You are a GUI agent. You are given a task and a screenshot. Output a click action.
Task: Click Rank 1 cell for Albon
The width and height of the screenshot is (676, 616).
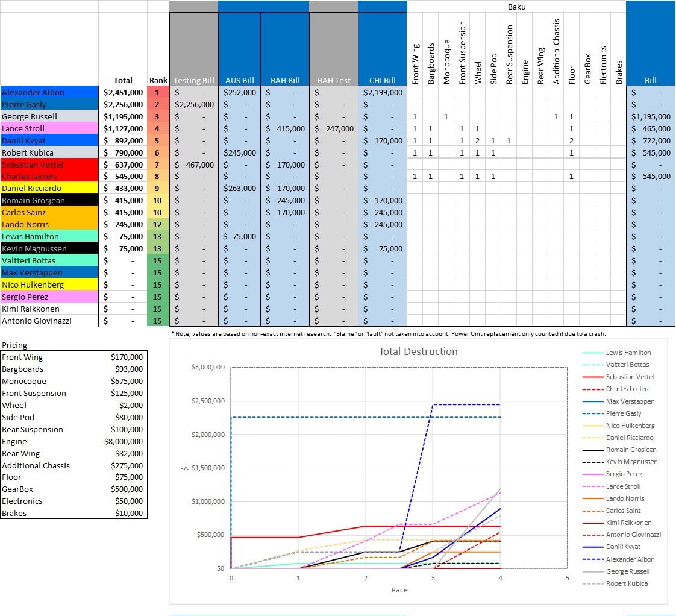[157, 92]
